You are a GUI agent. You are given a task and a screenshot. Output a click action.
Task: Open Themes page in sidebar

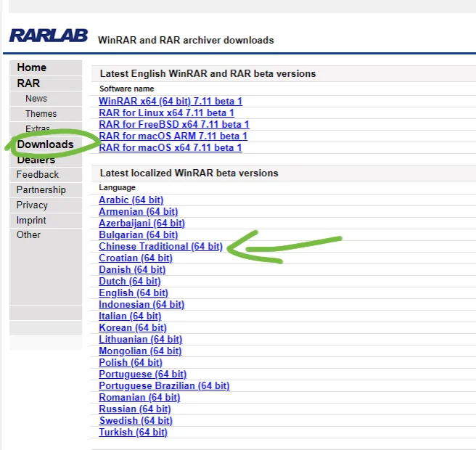point(41,113)
